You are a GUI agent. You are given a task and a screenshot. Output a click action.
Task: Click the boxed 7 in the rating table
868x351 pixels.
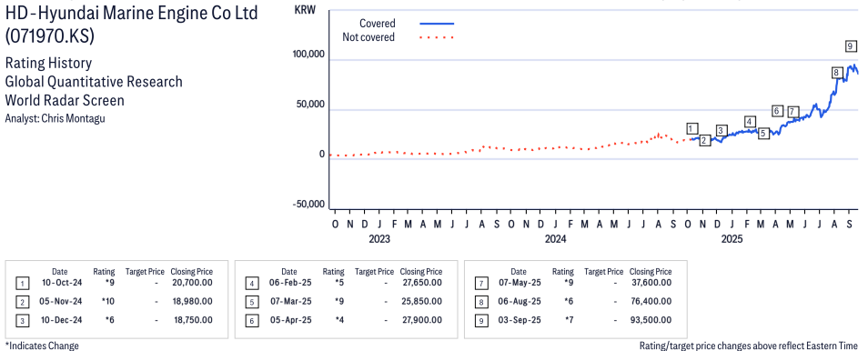click(481, 284)
